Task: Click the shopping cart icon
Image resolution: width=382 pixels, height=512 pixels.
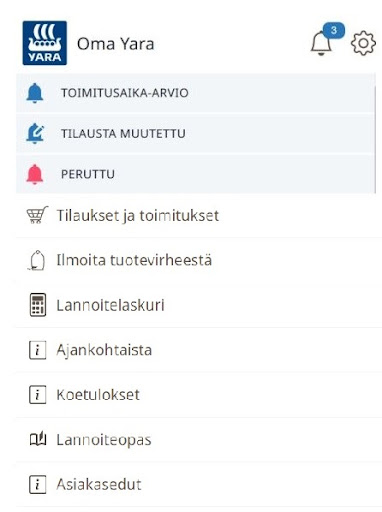Action: click(37, 215)
